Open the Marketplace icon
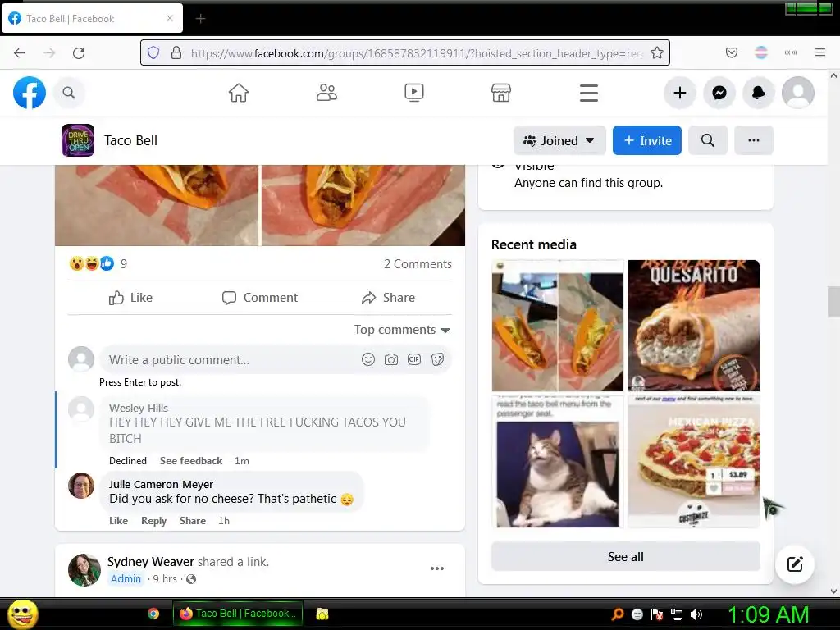Image resolution: width=840 pixels, height=630 pixels. (x=501, y=93)
